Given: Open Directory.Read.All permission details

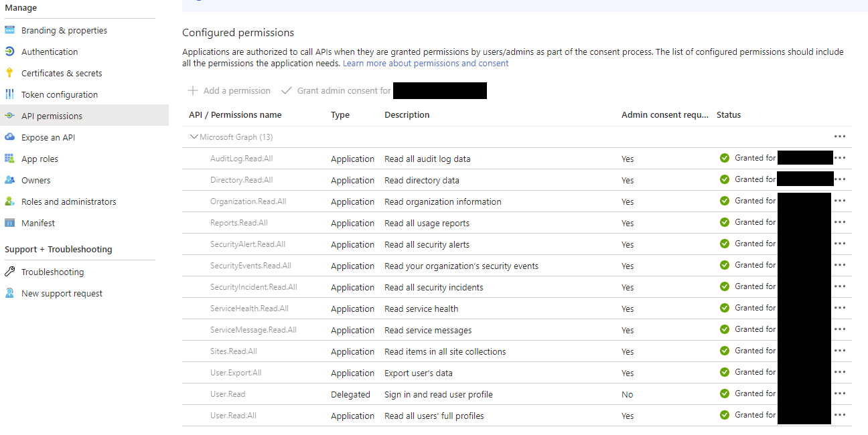Looking at the screenshot, I should pos(241,180).
